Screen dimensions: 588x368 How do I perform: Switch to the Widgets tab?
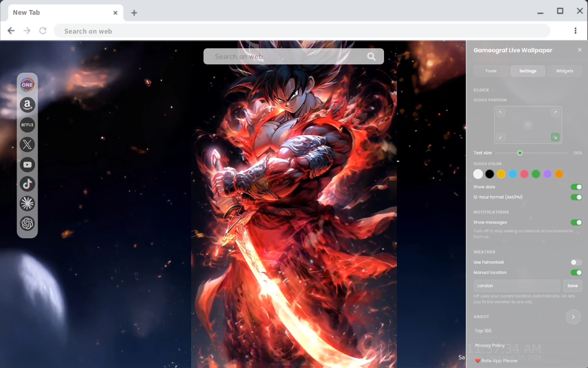click(565, 71)
